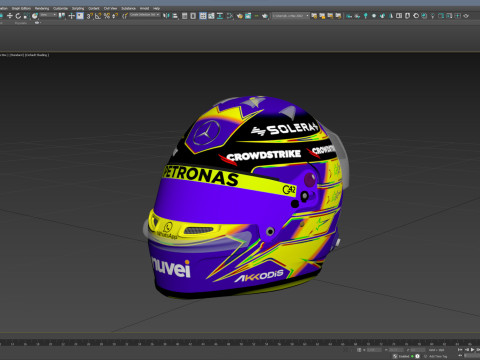Click the rightmost icon of the main toolbar

click(x=466, y=16)
